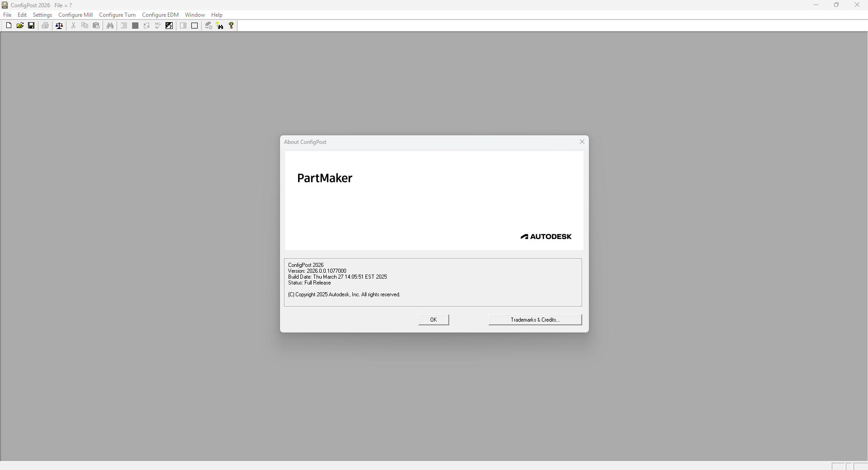The image size is (868, 470).
Task: Click the copy icon in the toolbar
Action: [85, 26]
